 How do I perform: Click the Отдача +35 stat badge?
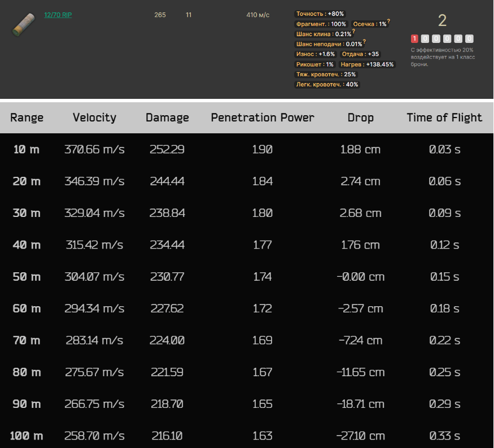(x=360, y=54)
